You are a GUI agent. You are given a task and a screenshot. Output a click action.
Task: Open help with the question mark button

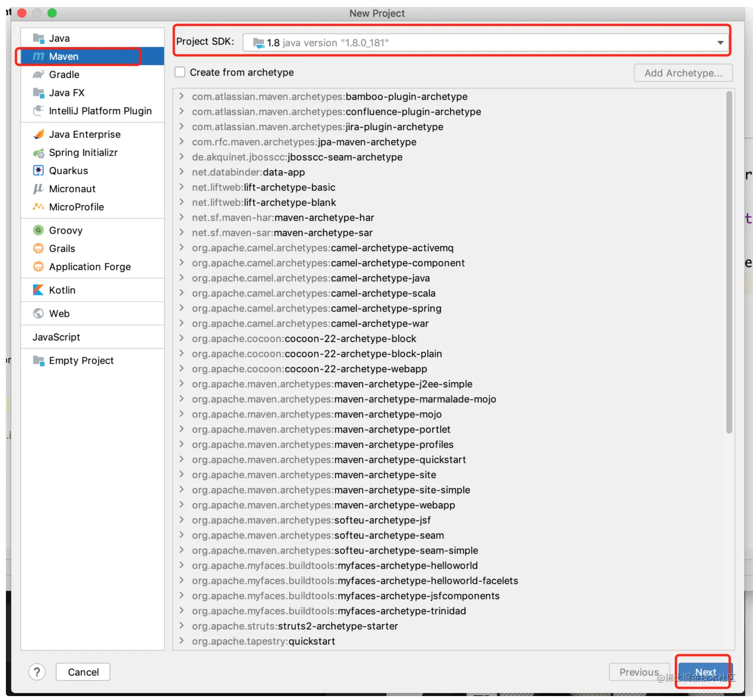(x=37, y=672)
